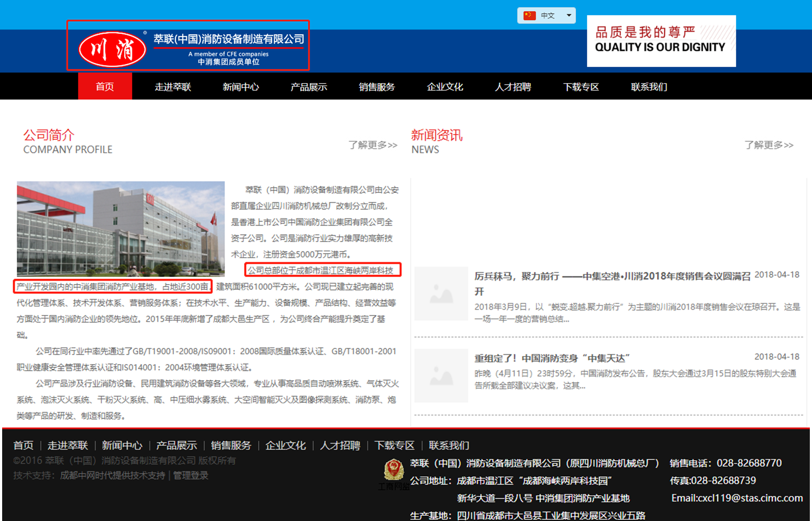
Task: Click the China flag icon
Action: [x=529, y=16]
